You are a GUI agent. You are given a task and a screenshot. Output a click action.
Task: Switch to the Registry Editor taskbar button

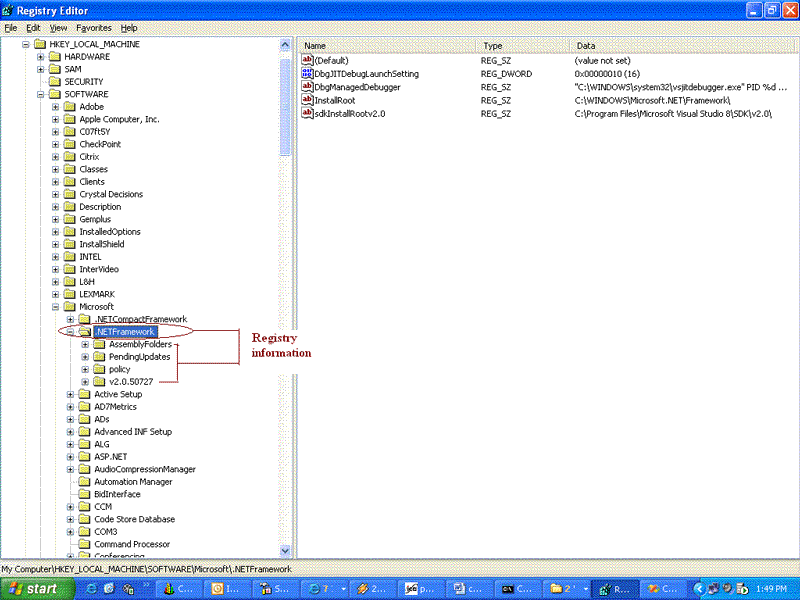[615, 589]
